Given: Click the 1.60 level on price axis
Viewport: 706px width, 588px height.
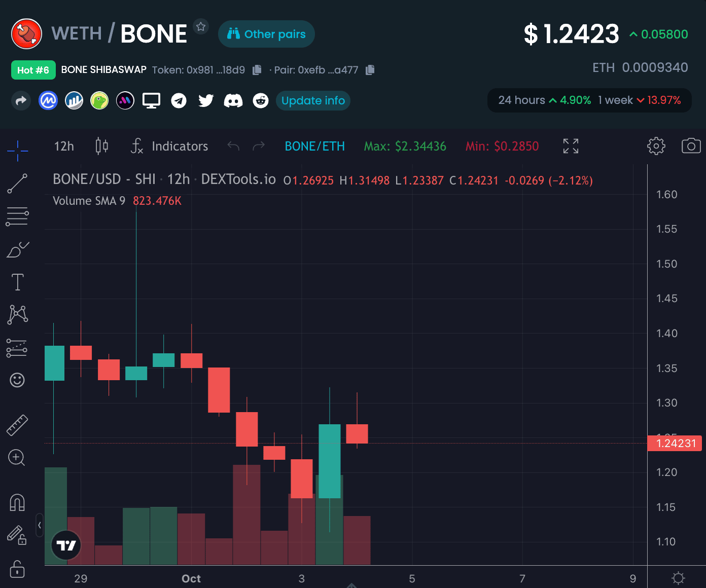Looking at the screenshot, I should tap(666, 195).
